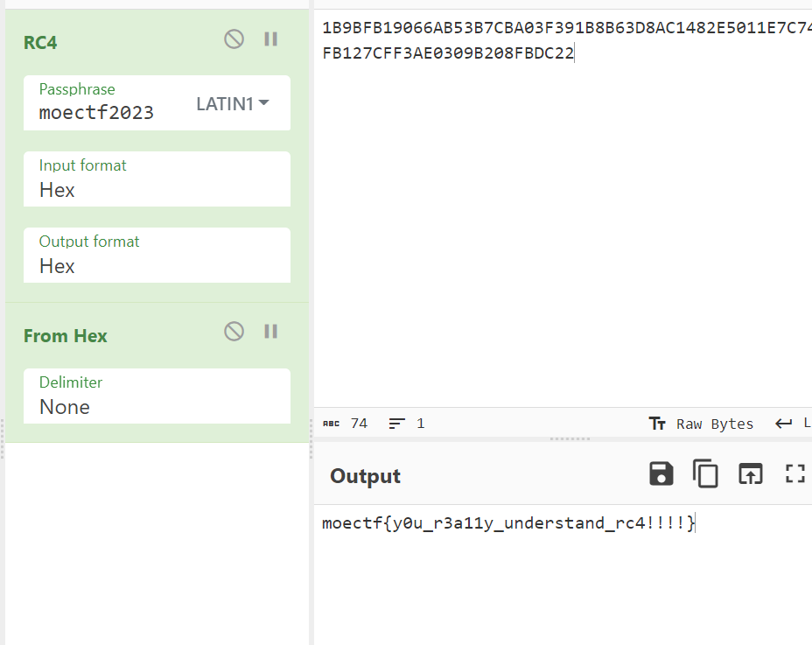Set breakpoint on RC4 operation
Image resolution: width=812 pixels, height=645 pixels.
click(271, 39)
